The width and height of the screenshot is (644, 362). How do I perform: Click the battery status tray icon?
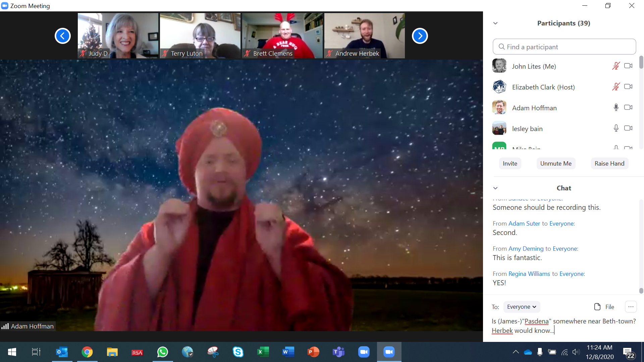tap(552, 352)
